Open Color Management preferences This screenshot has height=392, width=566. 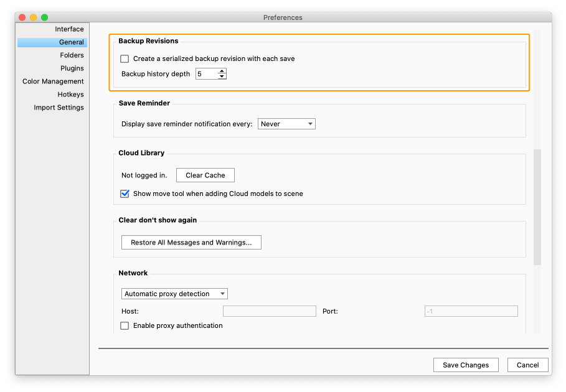[x=53, y=82]
